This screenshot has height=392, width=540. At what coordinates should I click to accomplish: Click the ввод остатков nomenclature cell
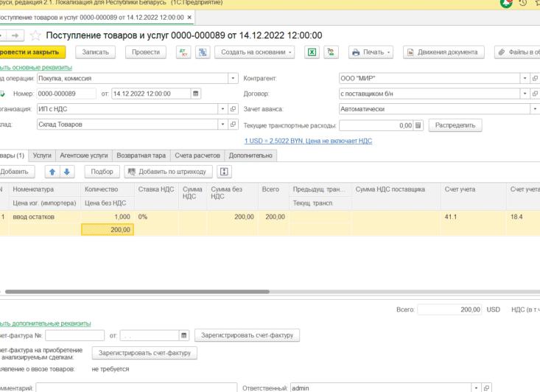point(45,217)
